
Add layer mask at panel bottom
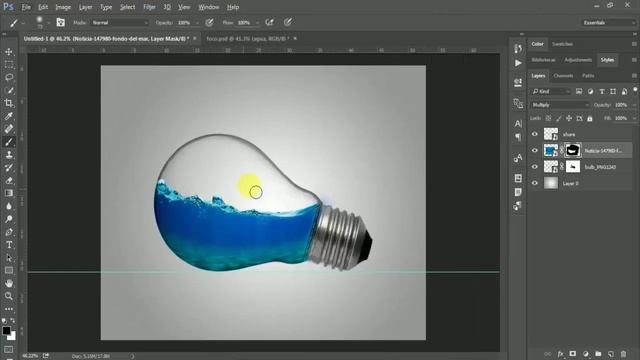[x=573, y=354]
